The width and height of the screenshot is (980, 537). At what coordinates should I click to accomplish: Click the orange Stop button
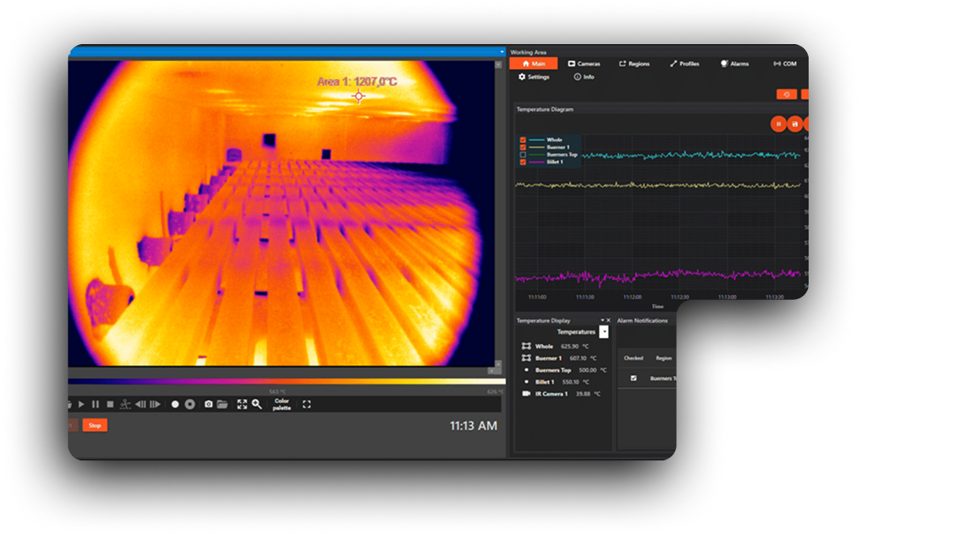click(x=95, y=425)
